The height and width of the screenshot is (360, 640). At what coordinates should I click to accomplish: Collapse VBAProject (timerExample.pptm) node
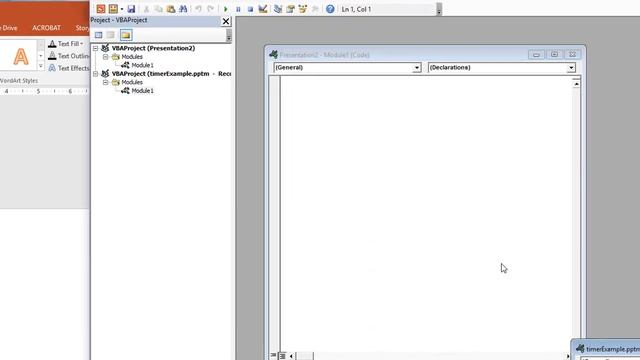(x=96, y=74)
